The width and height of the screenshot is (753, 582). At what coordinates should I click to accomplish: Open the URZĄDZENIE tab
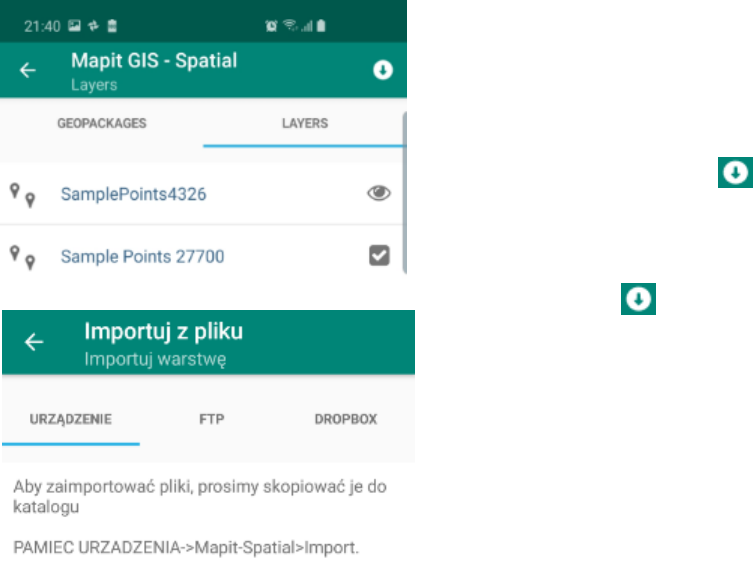coord(71,419)
